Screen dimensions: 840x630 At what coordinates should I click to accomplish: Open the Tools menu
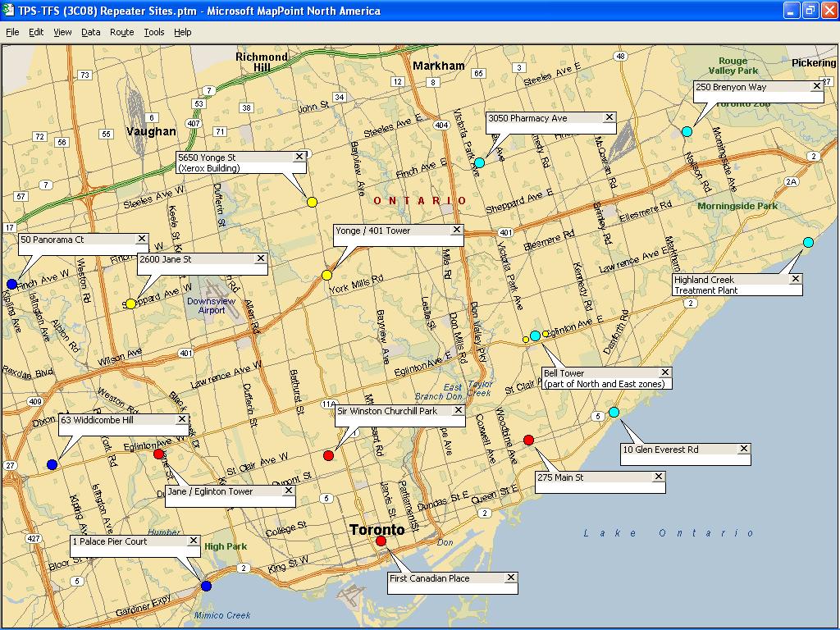[x=153, y=32]
